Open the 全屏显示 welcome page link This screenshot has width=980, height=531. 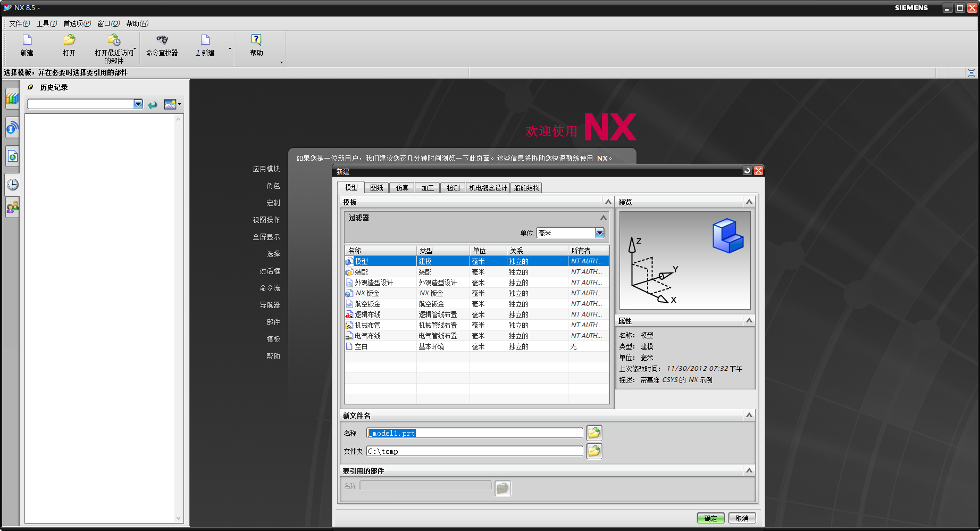click(x=266, y=237)
